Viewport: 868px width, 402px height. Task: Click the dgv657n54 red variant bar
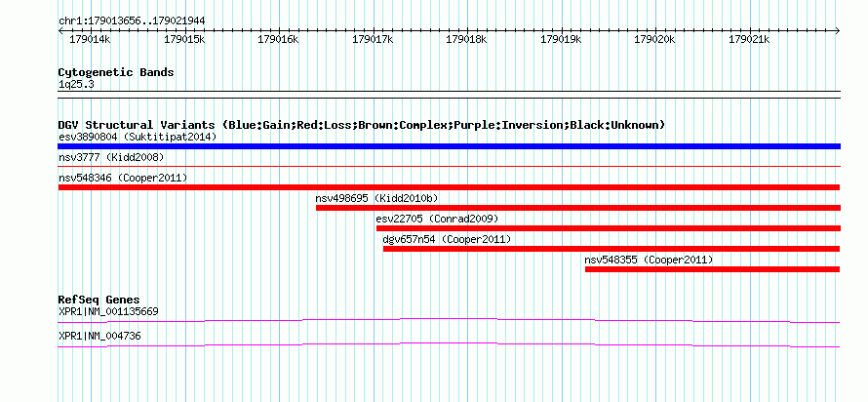coord(612,249)
